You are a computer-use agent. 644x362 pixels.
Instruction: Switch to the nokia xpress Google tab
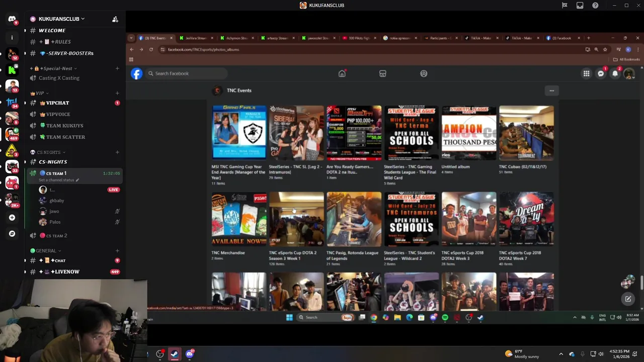click(x=399, y=38)
